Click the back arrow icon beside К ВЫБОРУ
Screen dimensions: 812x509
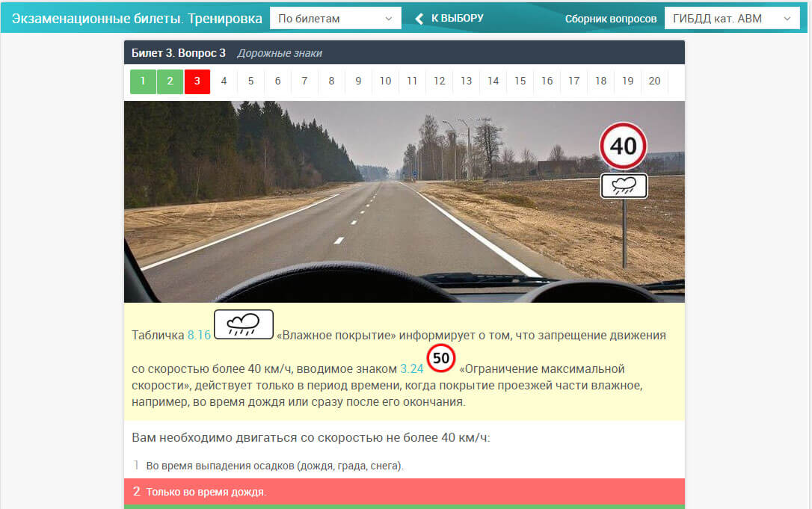coord(419,19)
